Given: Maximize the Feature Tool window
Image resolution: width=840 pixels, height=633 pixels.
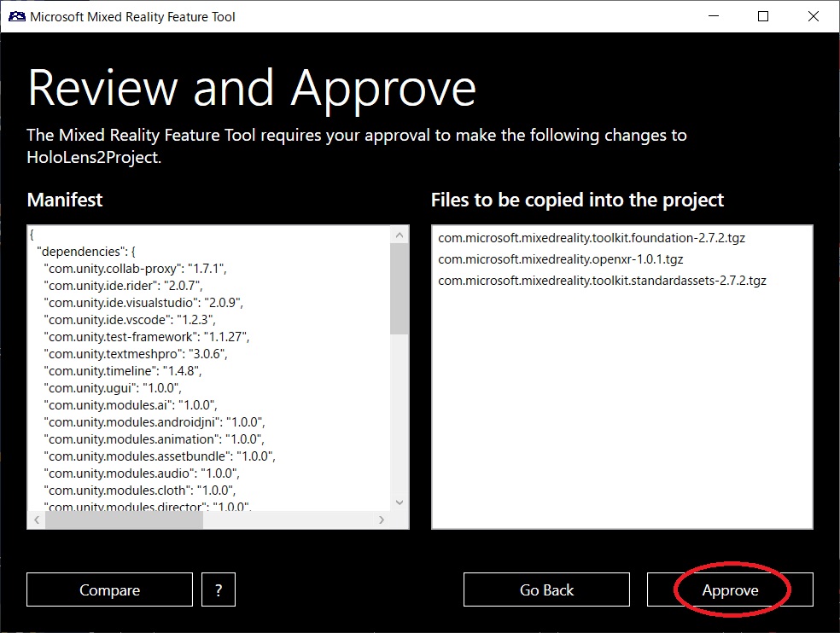Looking at the screenshot, I should click(x=763, y=16).
